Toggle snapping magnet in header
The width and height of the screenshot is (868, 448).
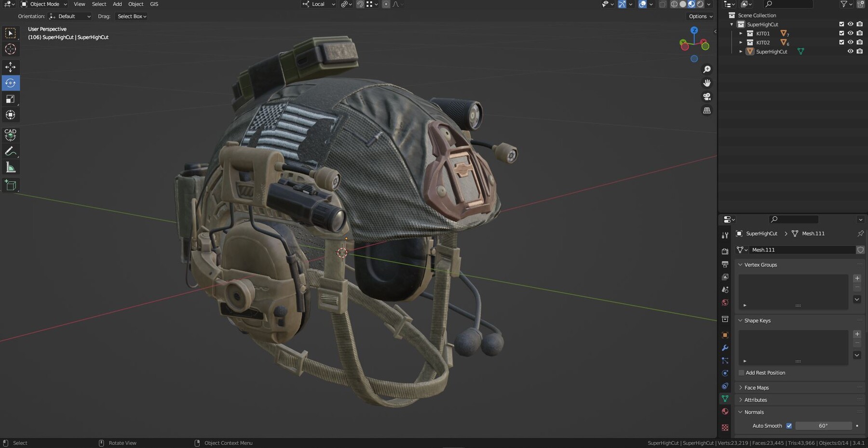(360, 4)
